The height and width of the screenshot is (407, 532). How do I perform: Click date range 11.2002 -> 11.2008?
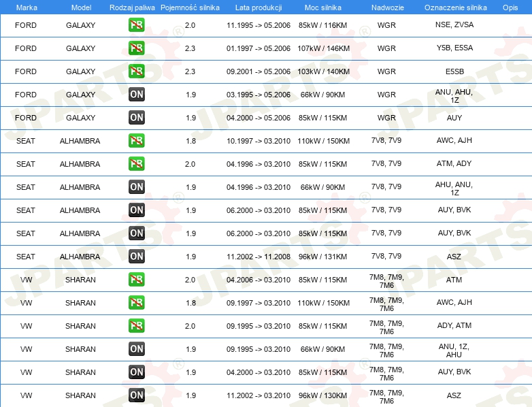[x=259, y=257]
